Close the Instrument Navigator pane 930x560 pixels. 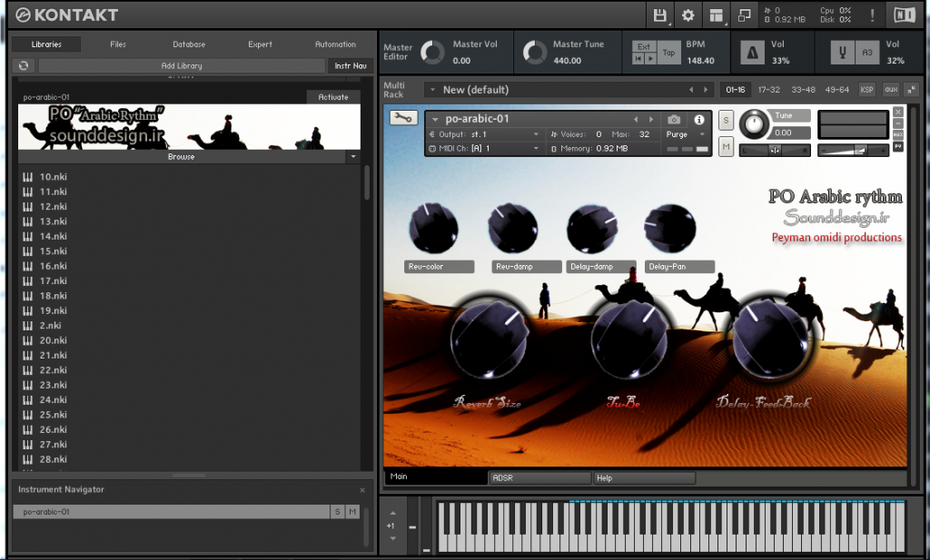(362, 490)
